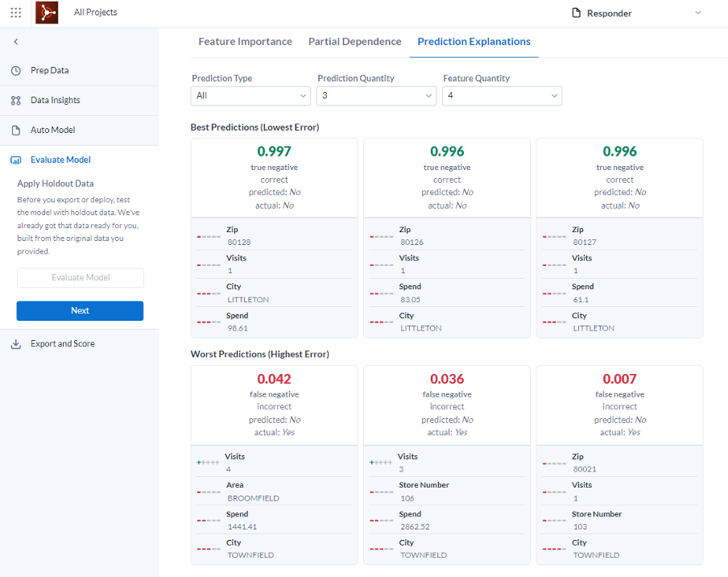Click the Data Insights icon
This screenshot has width=728, height=577.
[16, 101]
